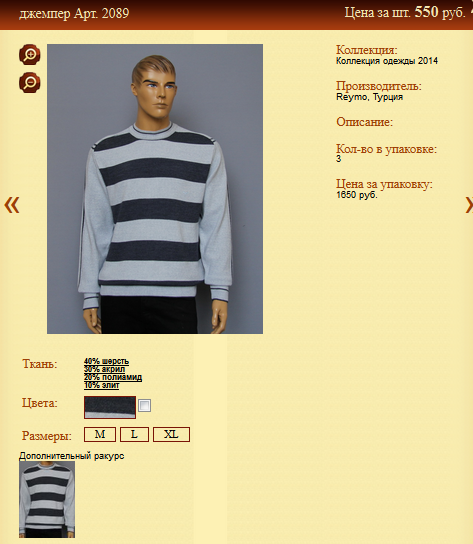The height and width of the screenshot is (544, 473).
Task: Click the 550 руб. price header
Action: 440,12
